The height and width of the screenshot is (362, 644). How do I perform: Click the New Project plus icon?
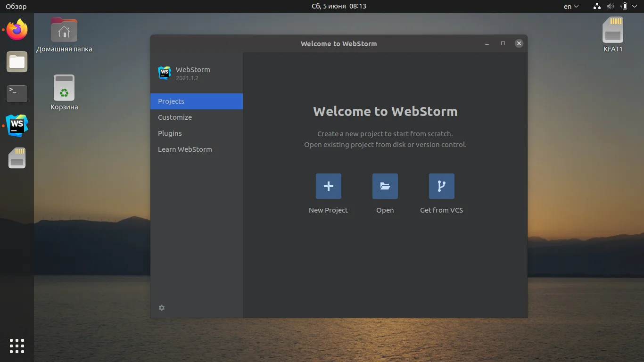(328, 186)
